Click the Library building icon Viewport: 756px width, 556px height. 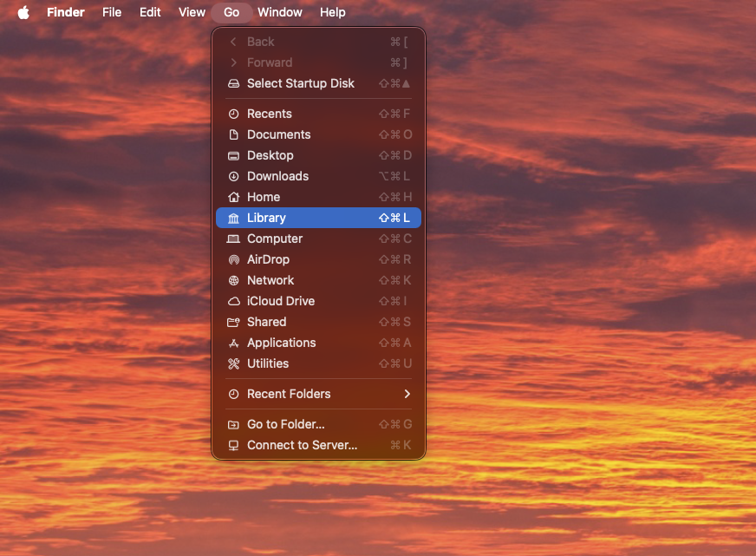coord(233,218)
